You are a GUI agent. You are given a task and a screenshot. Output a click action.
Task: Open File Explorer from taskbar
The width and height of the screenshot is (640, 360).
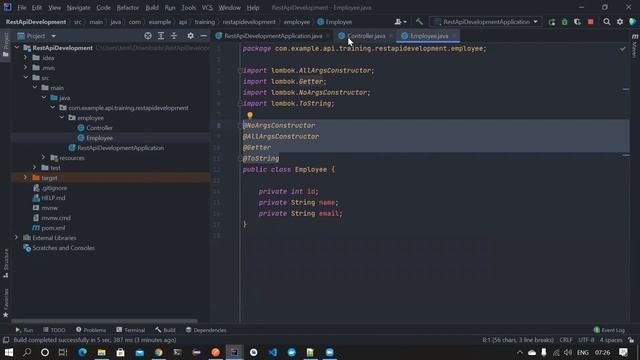click(x=102, y=352)
